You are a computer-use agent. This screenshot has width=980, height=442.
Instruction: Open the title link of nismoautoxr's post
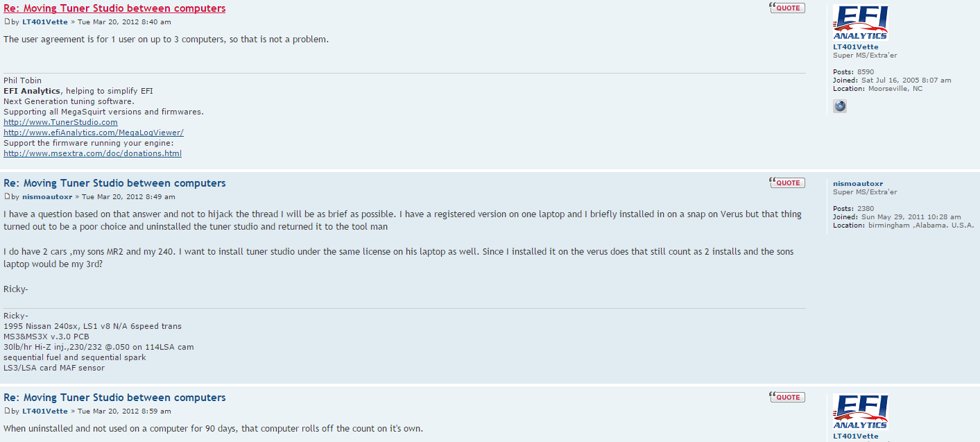click(x=114, y=183)
